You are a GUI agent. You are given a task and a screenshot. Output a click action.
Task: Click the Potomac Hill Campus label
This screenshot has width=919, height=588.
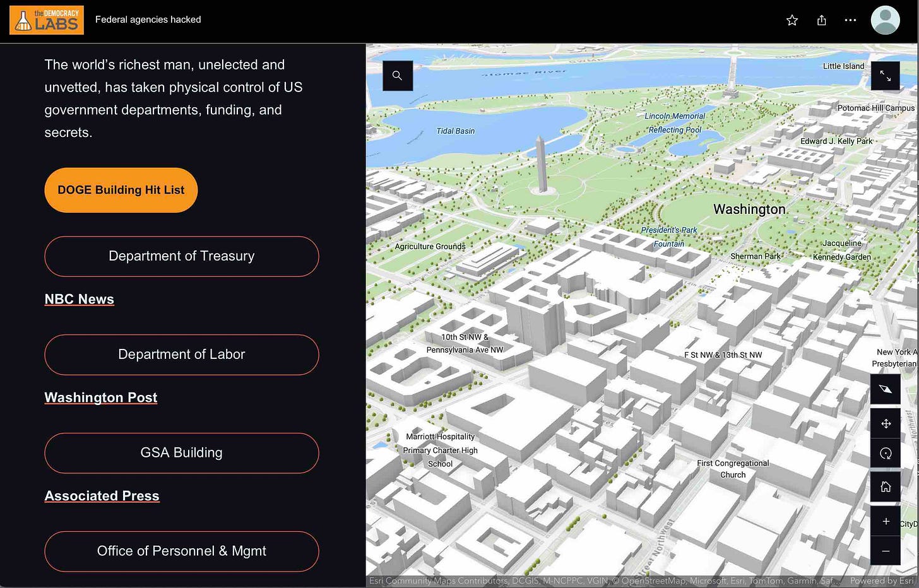[876, 109]
